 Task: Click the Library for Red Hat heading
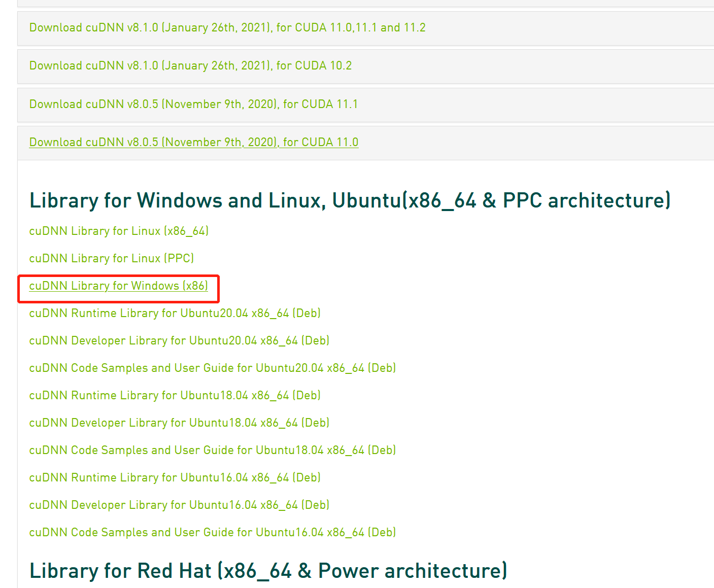(x=268, y=571)
